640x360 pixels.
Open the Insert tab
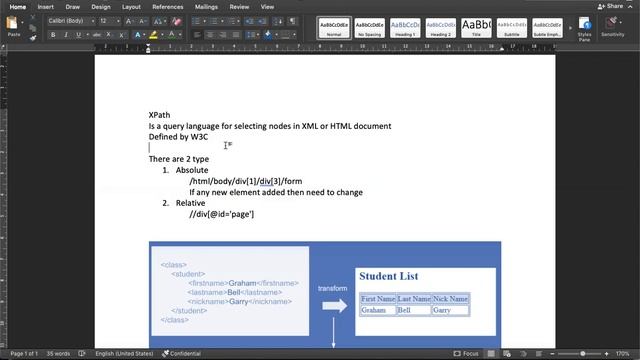(x=45, y=7)
